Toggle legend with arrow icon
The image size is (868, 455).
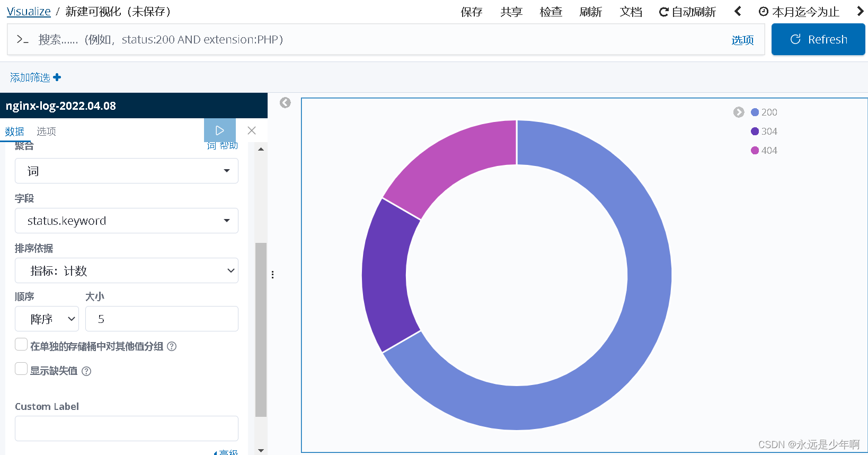pos(739,112)
